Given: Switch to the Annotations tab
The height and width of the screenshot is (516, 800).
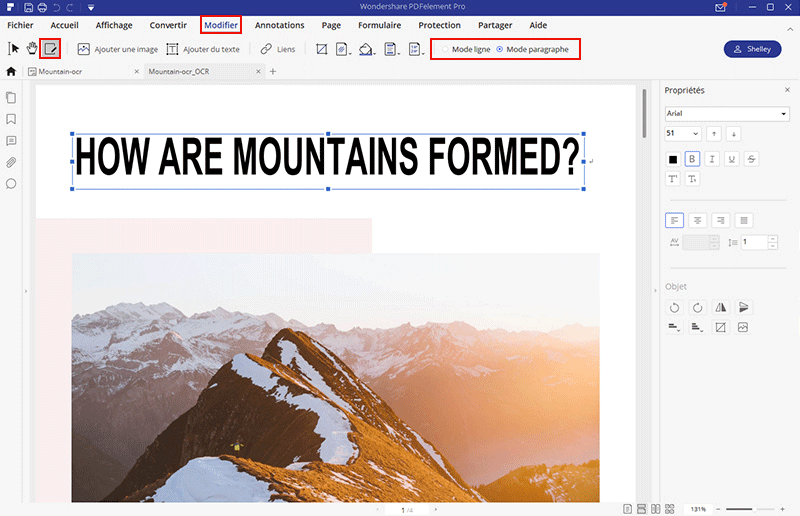Looking at the screenshot, I should [280, 25].
